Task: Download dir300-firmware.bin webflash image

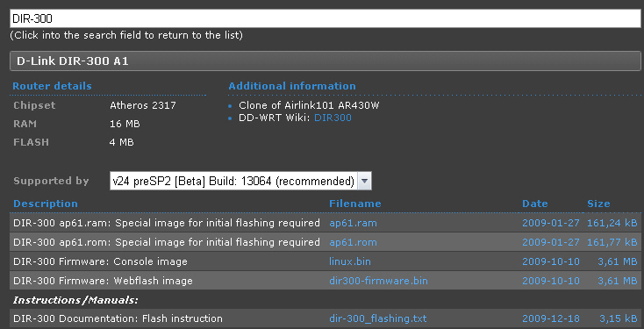Action: pyautogui.click(x=378, y=281)
